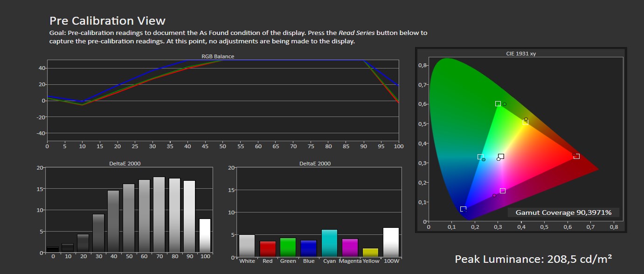
Task: Select the 30 percent grayscale DeltaE bar
Action: pyautogui.click(x=98, y=233)
